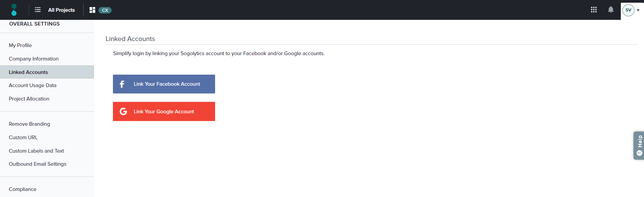
Task: Click the SV user avatar
Action: click(x=628, y=10)
